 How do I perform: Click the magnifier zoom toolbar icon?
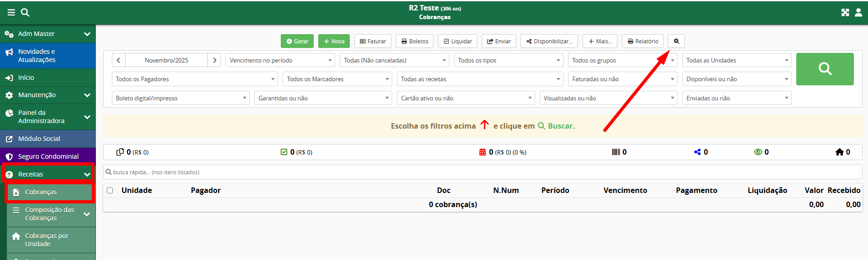pos(676,41)
